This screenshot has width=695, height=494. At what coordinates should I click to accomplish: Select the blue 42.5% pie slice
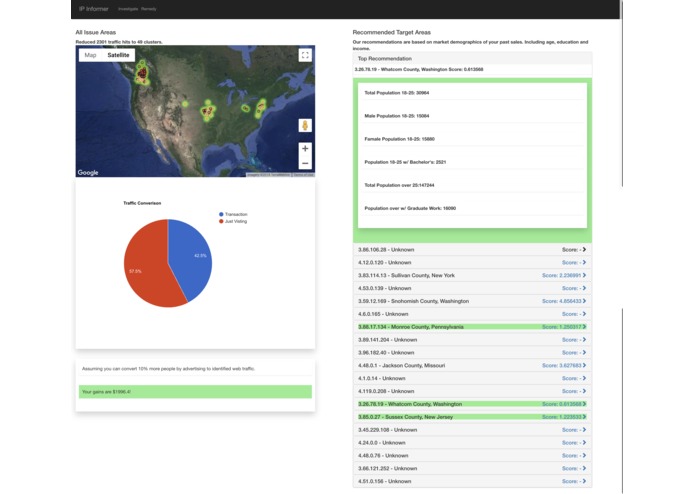(x=191, y=256)
